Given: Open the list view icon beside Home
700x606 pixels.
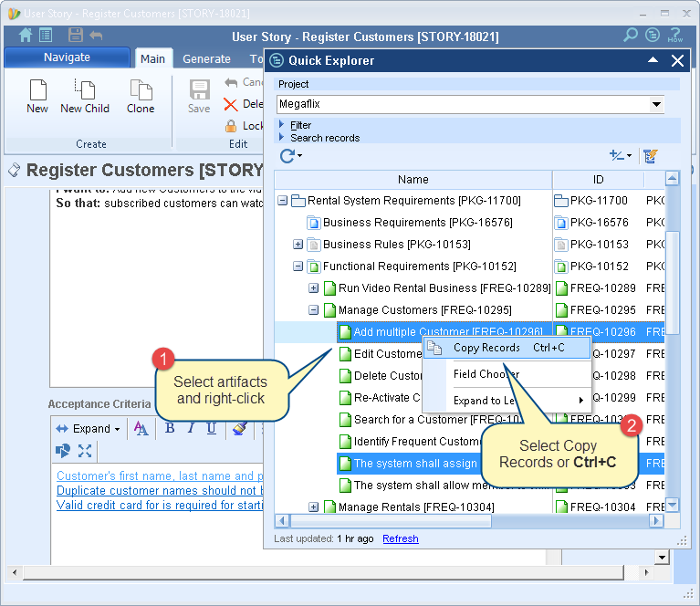Looking at the screenshot, I should coord(46,35).
